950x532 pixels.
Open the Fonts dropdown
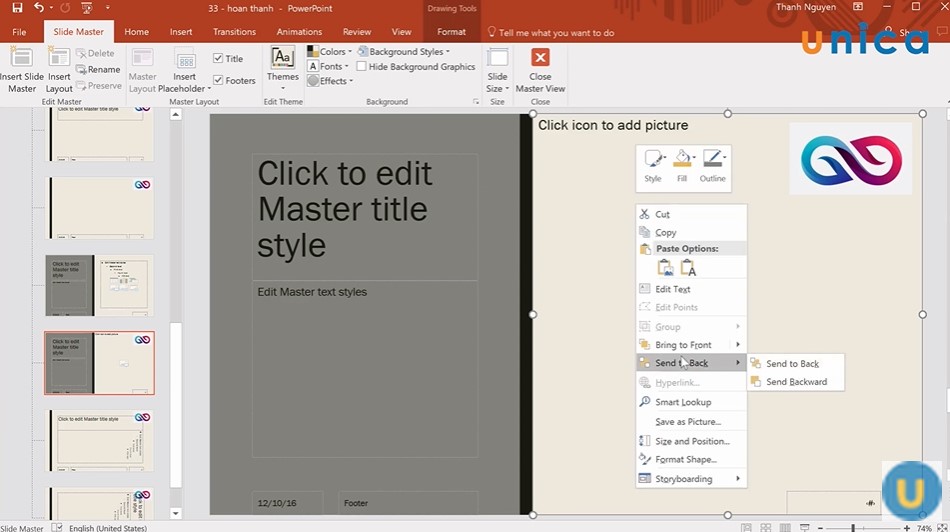pos(330,67)
